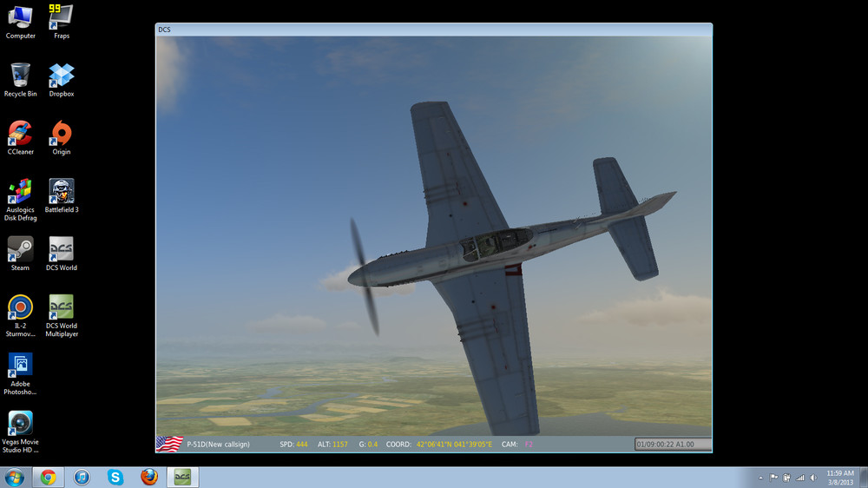868x488 pixels.
Task: Select Auslogics Disk Defrag icon
Action: (21, 200)
